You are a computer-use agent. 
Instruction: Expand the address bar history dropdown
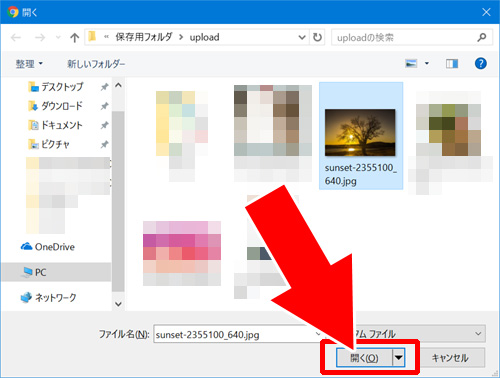[x=302, y=37]
